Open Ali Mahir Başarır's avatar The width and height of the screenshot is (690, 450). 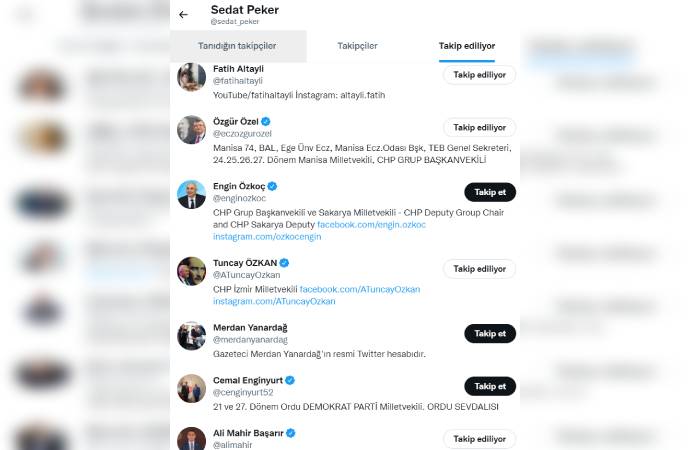coord(192,439)
